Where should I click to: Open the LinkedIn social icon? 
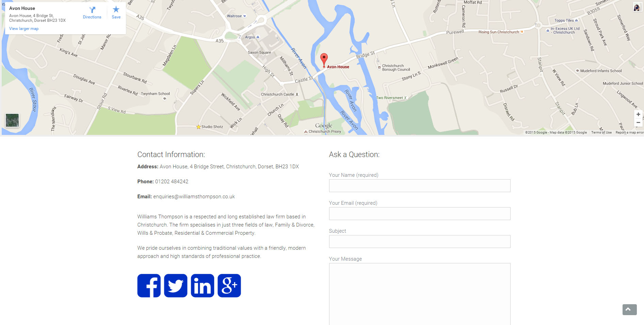click(203, 285)
